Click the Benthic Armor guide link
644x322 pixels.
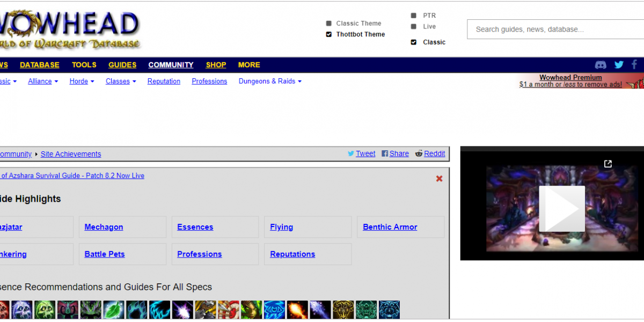tap(390, 227)
